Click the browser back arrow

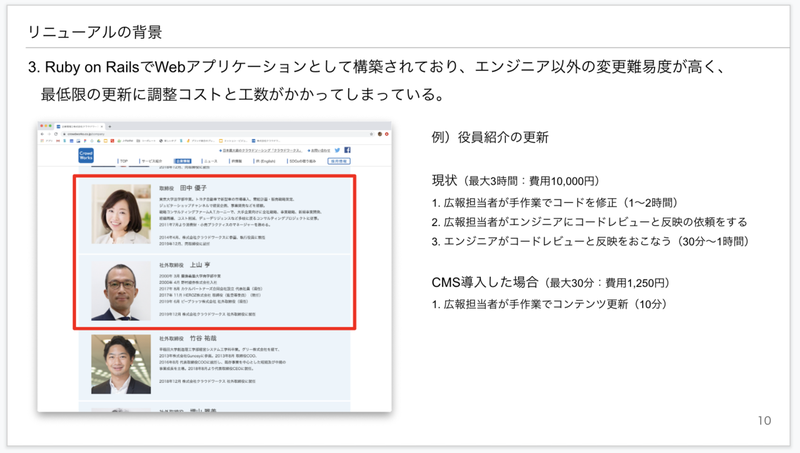point(44,135)
